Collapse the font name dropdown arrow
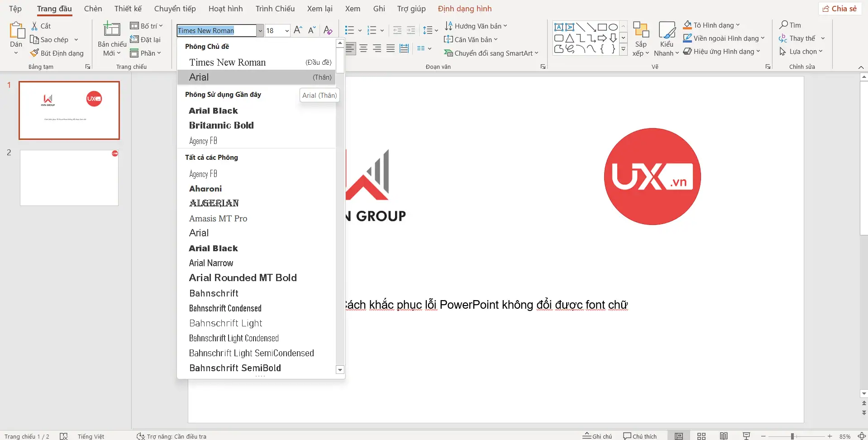 coord(260,31)
